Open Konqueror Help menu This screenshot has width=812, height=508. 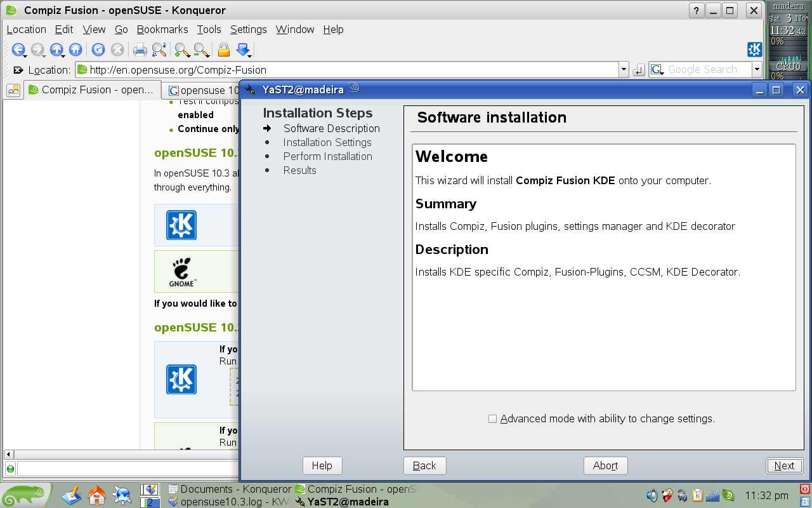pos(333,29)
